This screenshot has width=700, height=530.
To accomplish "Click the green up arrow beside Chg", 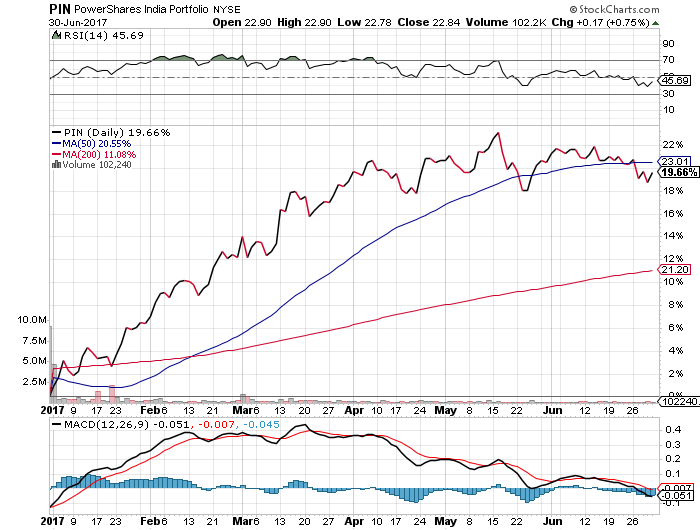I will pos(655,23).
